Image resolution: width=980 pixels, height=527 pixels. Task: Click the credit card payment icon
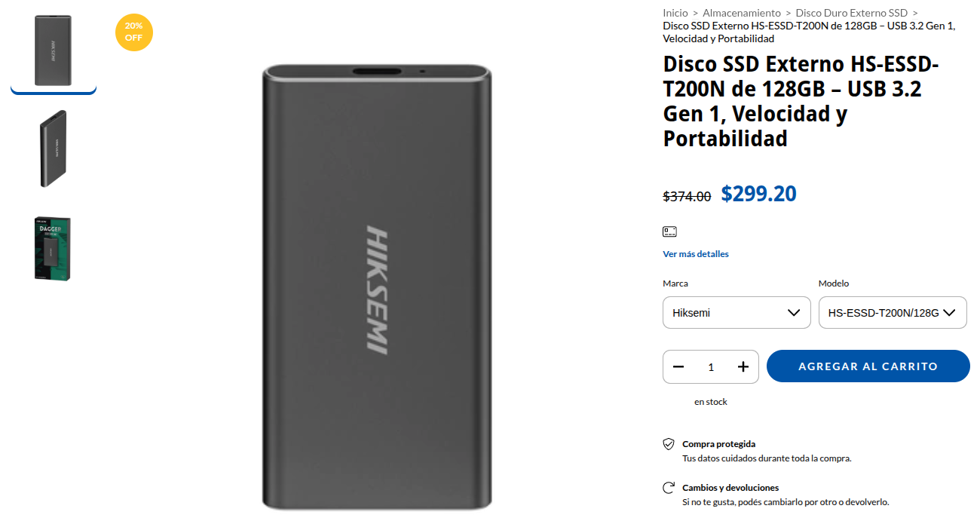[669, 231]
